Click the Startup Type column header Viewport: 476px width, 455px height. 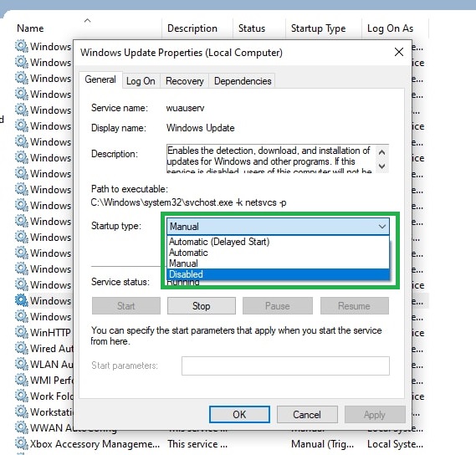(318, 28)
